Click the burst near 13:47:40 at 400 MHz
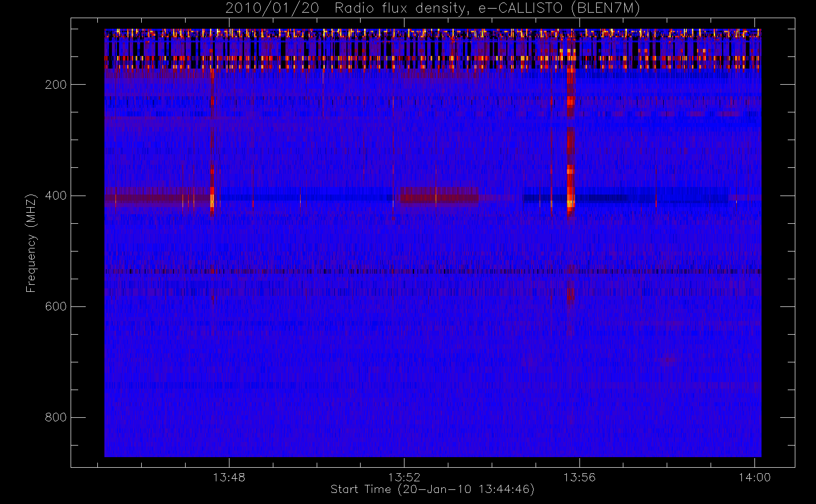816x504 pixels. click(x=212, y=200)
